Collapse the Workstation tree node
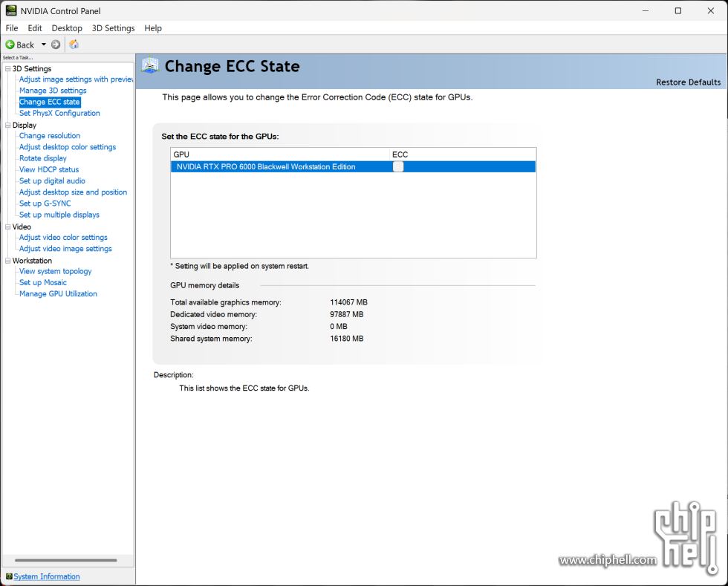The height and width of the screenshot is (586, 728). point(8,261)
